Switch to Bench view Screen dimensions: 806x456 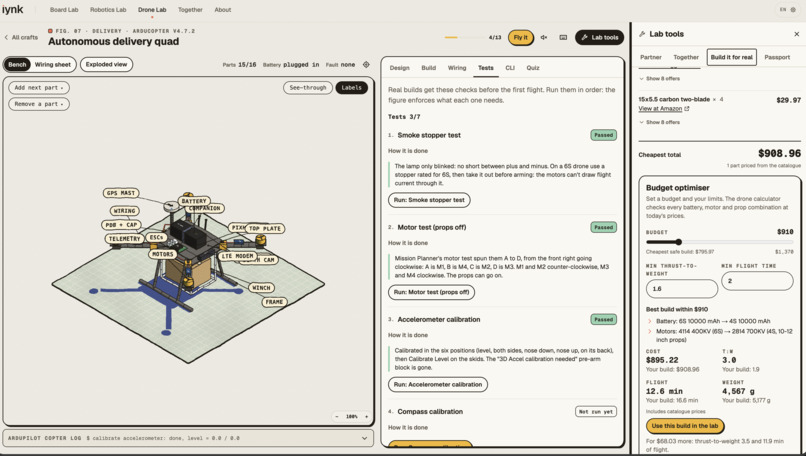(17, 65)
